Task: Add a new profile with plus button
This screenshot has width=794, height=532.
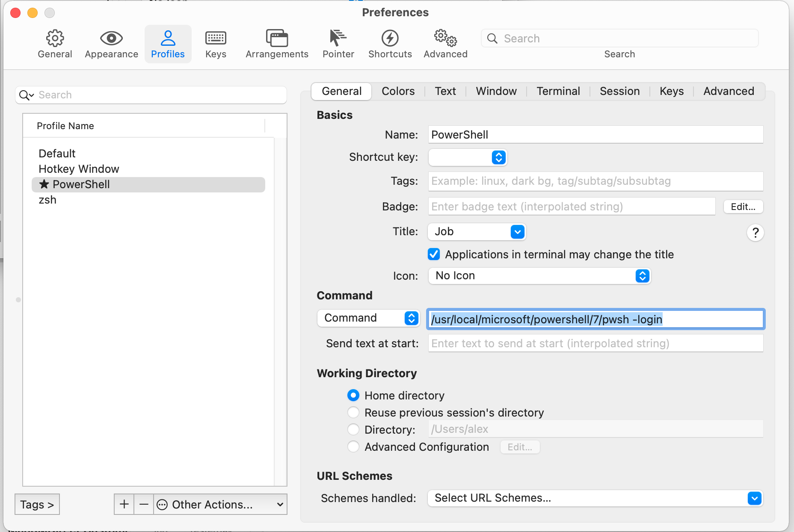Action: tap(124, 505)
